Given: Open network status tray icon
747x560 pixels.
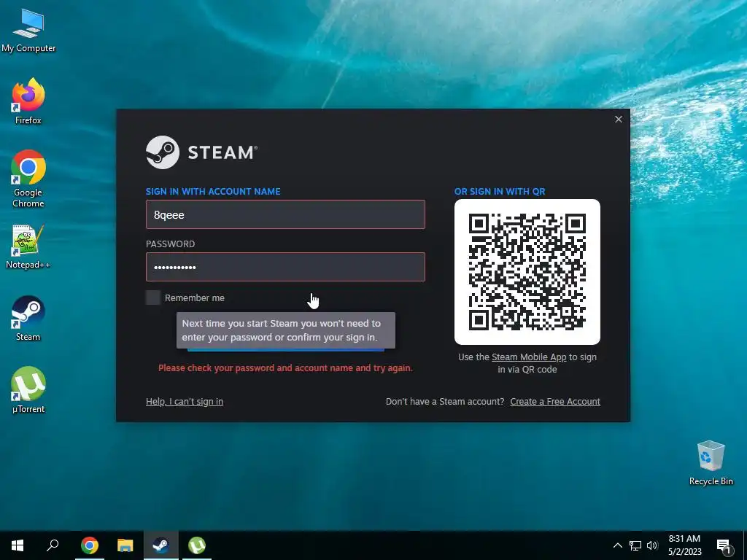Looking at the screenshot, I should tap(635, 545).
